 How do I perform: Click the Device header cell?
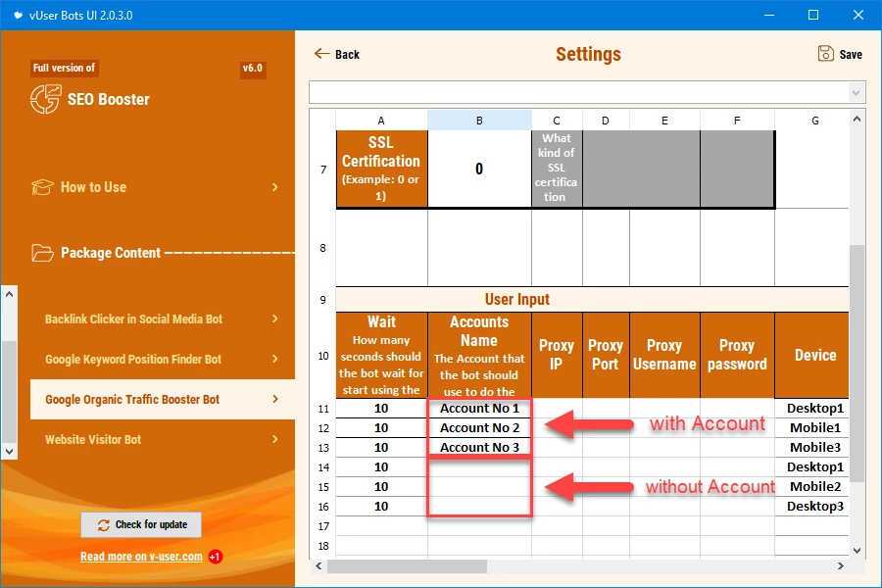tap(812, 355)
